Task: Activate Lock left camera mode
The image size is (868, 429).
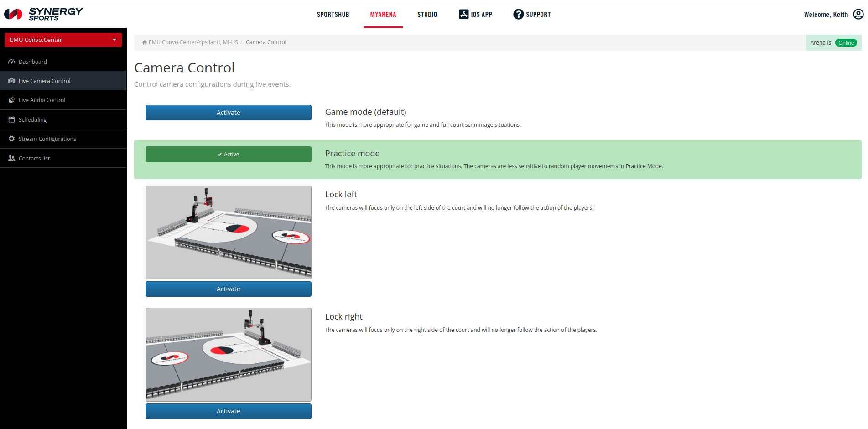Action: point(229,289)
